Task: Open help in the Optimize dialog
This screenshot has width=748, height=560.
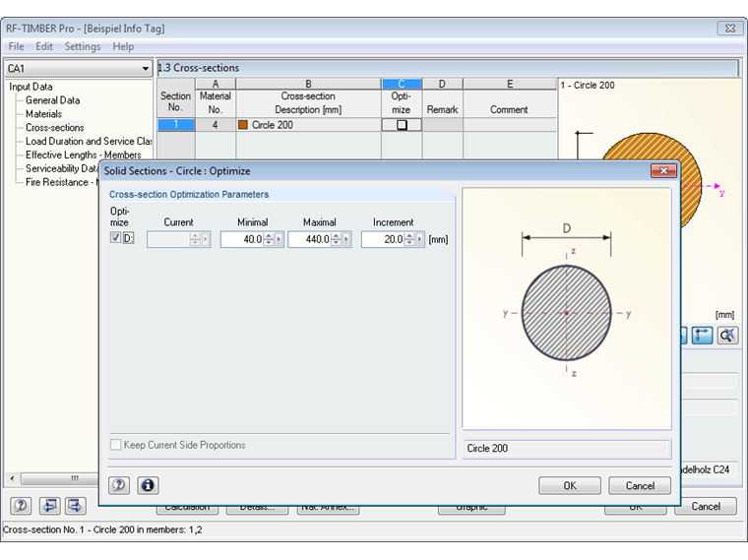Action: point(119,485)
